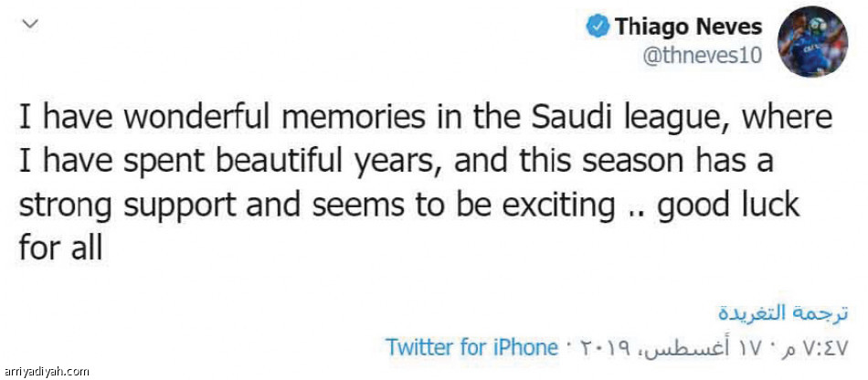Click the last line for all
Image resolution: width=868 pixels, height=380 pixels.
click(61, 247)
